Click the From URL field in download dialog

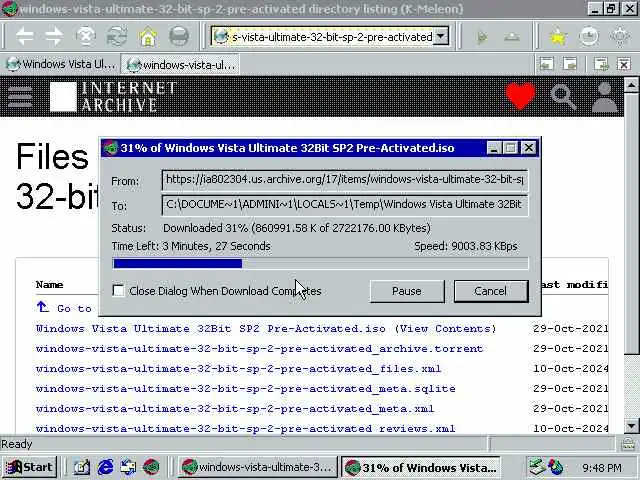coord(345,180)
